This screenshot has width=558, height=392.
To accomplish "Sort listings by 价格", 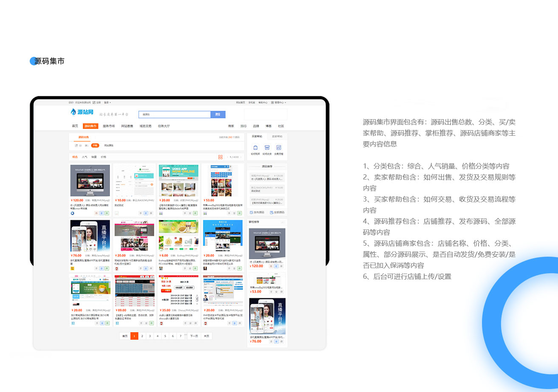I will point(103,157).
